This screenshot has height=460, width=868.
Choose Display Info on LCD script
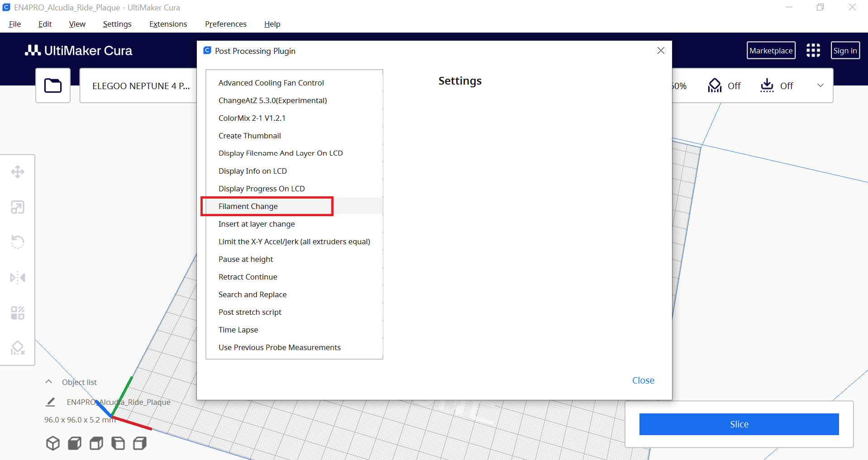pos(294,171)
